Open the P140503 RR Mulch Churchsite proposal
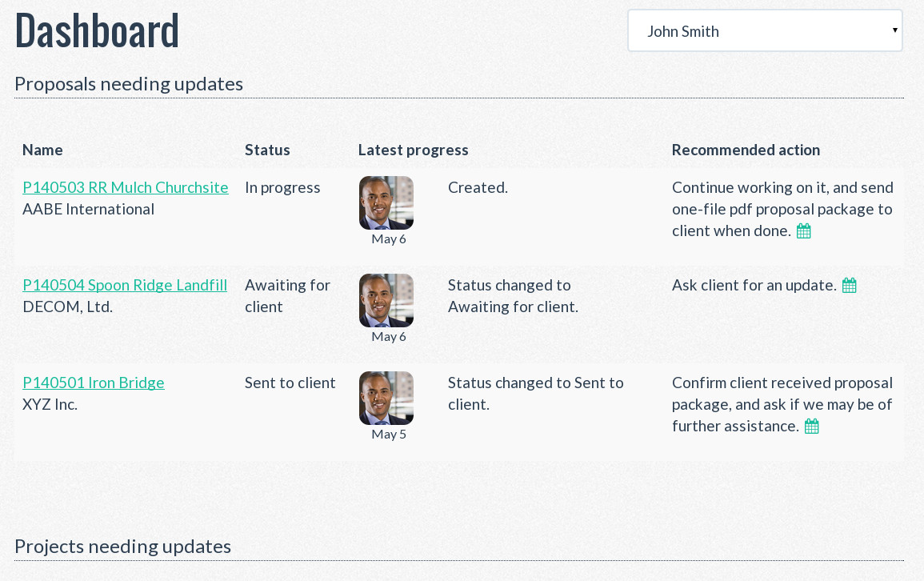The width and height of the screenshot is (924, 581). [x=126, y=187]
